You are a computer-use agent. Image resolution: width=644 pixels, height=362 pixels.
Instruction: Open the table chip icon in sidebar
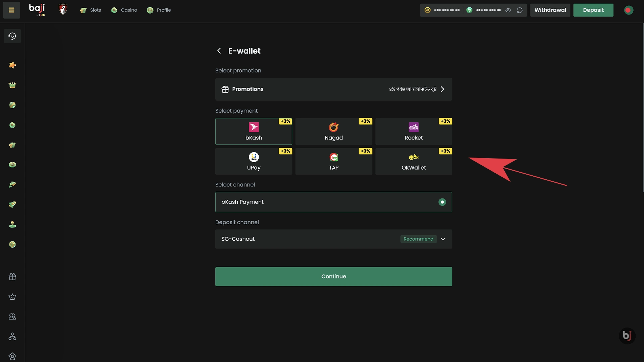click(12, 165)
